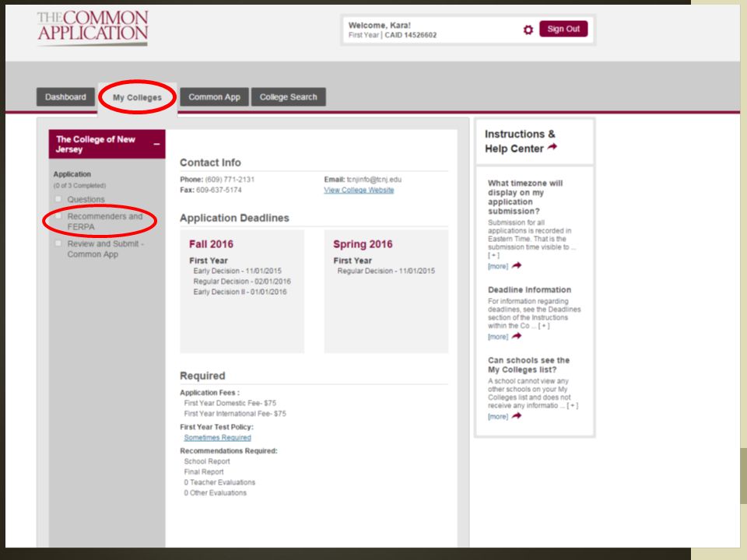
Task: Click the Application Deadlines heading
Action: point(234,218)
